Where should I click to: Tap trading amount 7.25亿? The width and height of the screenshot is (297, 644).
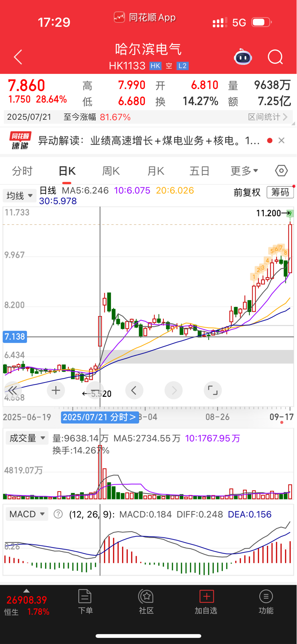[x=275, y=101]
